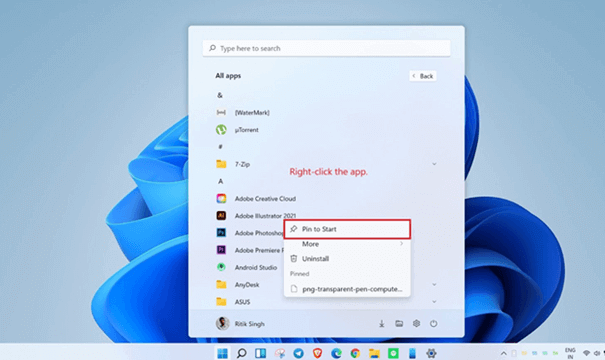Open taskbar Search magnifier
Viewport: 605px width, 360px height.
(x=242, y=353)
